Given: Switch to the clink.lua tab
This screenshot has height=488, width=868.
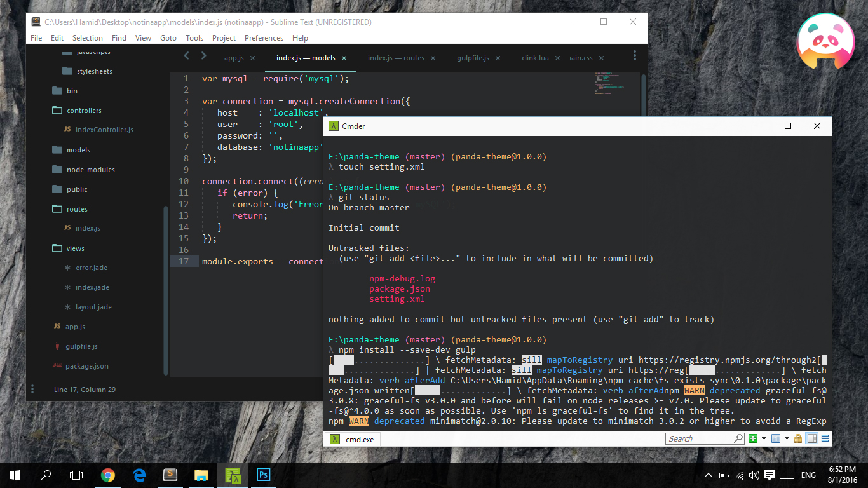Looking at the screenshot, I should tap(535, 58).
